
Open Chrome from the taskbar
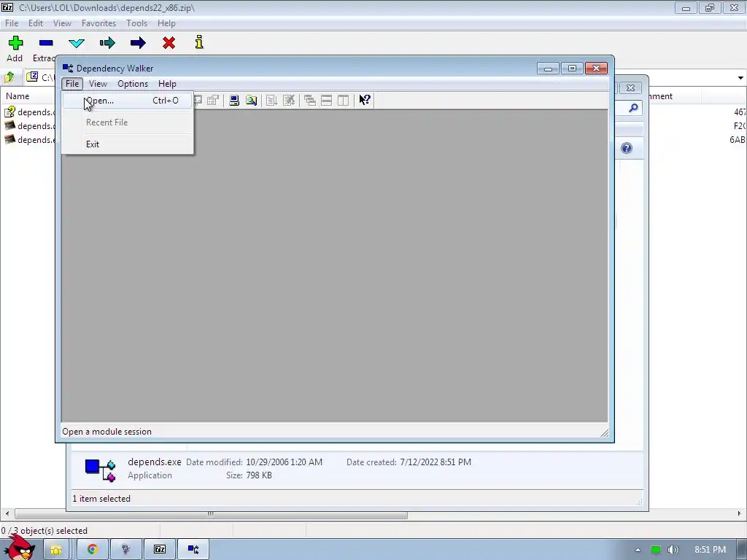coord(93,550)
